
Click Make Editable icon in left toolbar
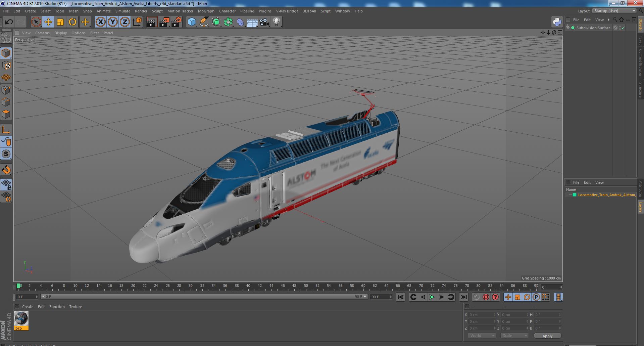(6, 38)
